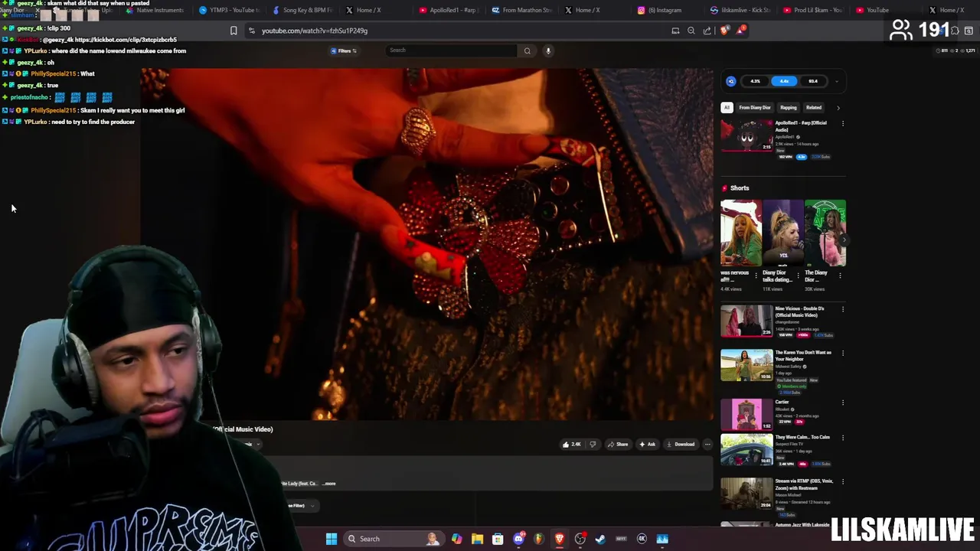The width and height of the screenshot is (980, 551).
Task: Select the Rapping filter chip
Action: tap(789, 108)
